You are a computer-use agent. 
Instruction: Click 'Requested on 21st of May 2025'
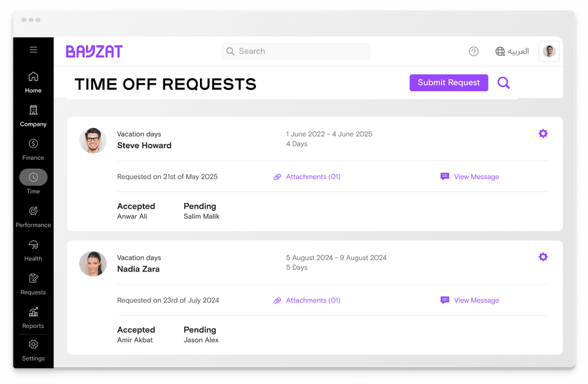167,176
